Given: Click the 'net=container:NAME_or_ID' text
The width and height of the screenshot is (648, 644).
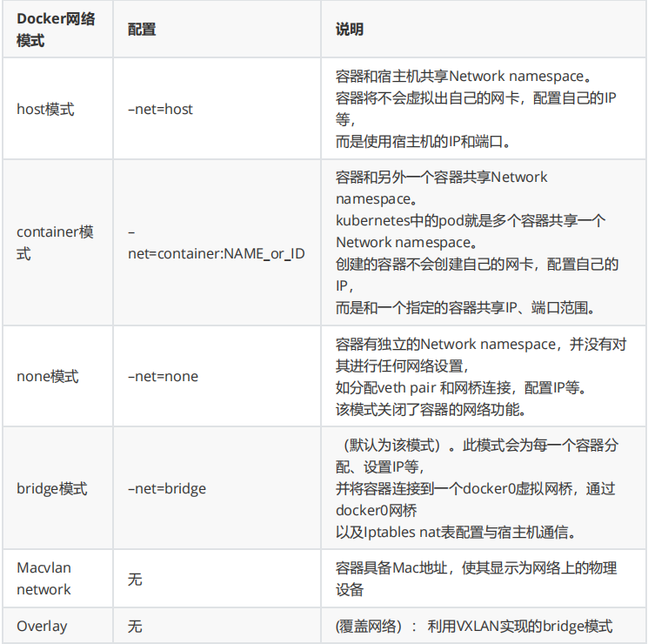Looking at the screenshot, I should [x=216, y=253].
